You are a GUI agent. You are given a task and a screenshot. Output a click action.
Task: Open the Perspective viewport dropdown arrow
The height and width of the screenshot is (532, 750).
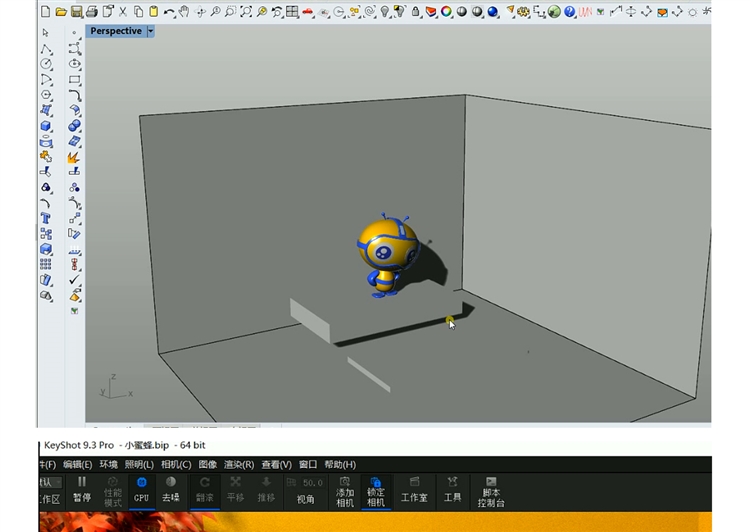click(151, 31)
